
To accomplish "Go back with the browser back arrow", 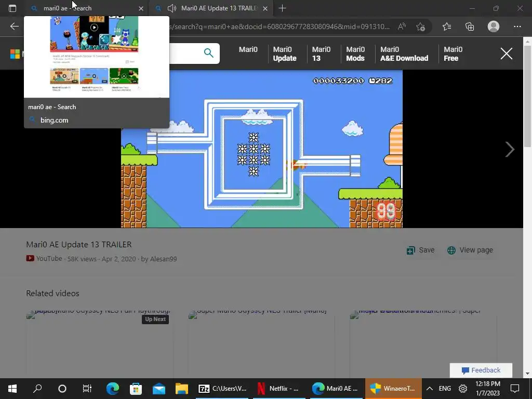I will [14, 26].
